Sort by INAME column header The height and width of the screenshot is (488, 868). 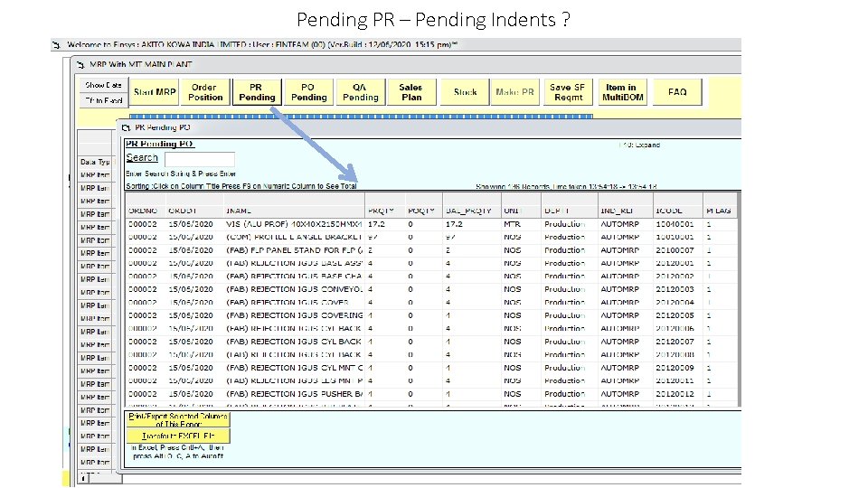239,211
